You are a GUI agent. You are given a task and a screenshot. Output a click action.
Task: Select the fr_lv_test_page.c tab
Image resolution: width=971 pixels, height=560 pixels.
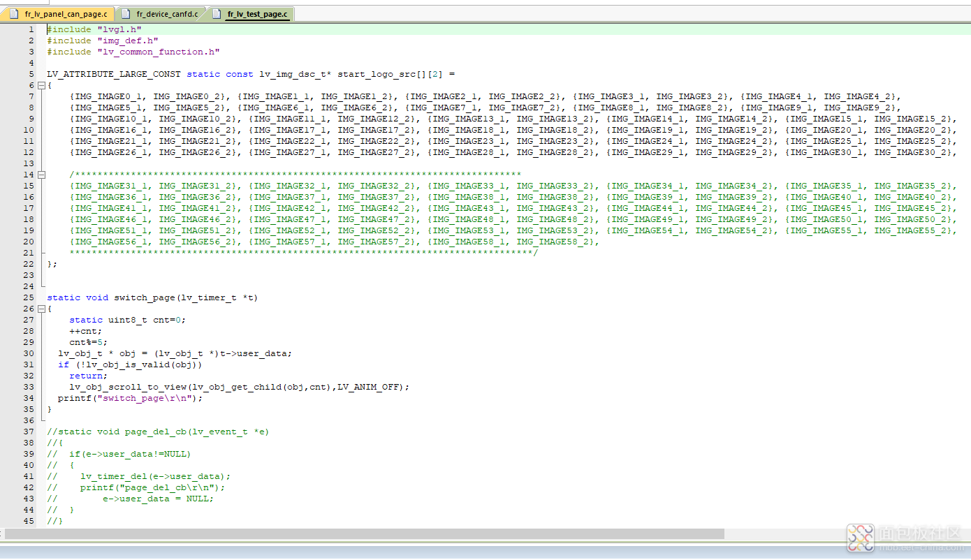click(x=250, y=14)
